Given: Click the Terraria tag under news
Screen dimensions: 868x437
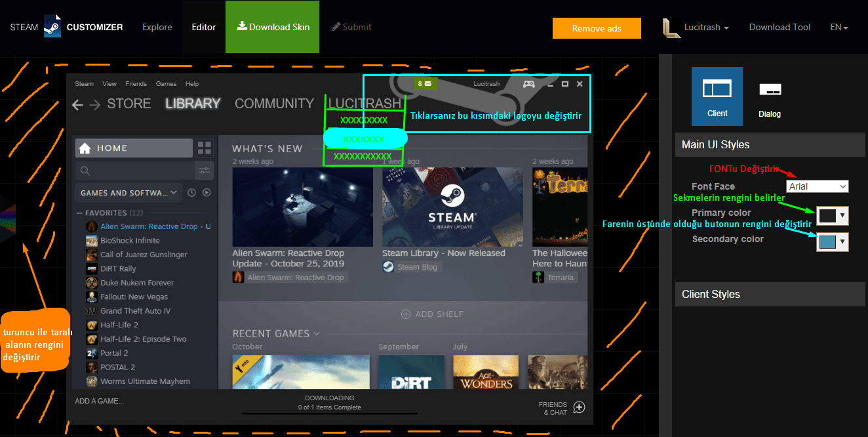Looking at the screenshot, I should [x=555, y=278].
